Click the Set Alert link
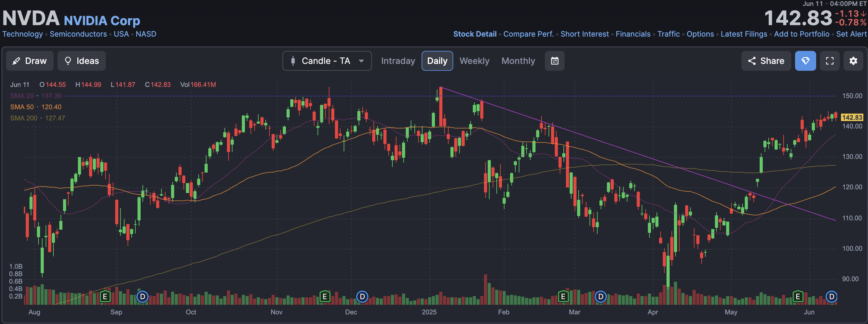Viewport: 868px width, 324px height. pyautogui.click(x=851, y=34)
